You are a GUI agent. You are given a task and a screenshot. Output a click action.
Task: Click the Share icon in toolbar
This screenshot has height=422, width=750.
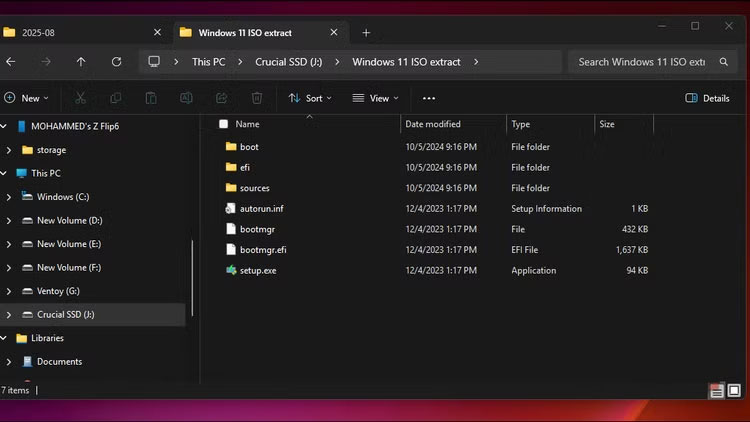[x=221, y=98]
